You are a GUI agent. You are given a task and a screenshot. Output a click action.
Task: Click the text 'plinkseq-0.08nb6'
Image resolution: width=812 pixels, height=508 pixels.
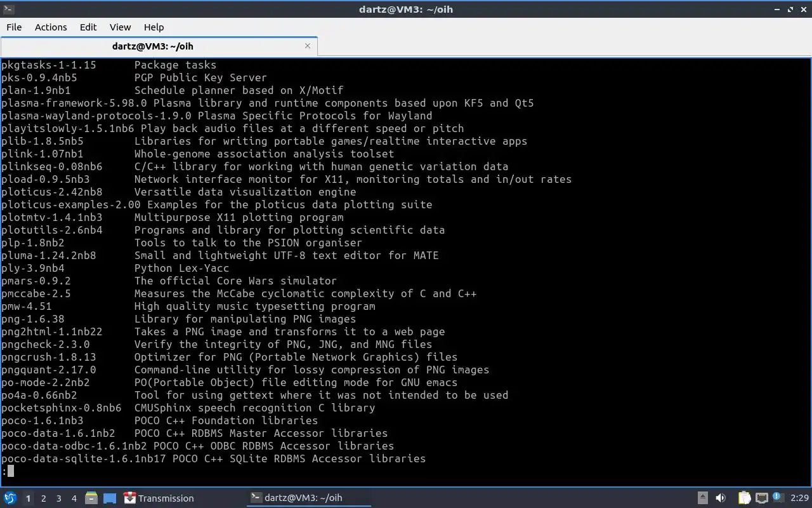(x=52, y=166)
